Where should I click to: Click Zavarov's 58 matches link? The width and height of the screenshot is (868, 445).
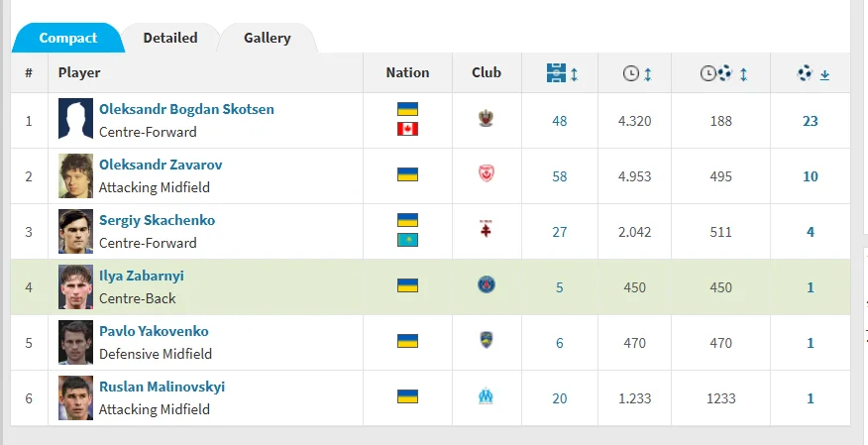tap(560, 176)
